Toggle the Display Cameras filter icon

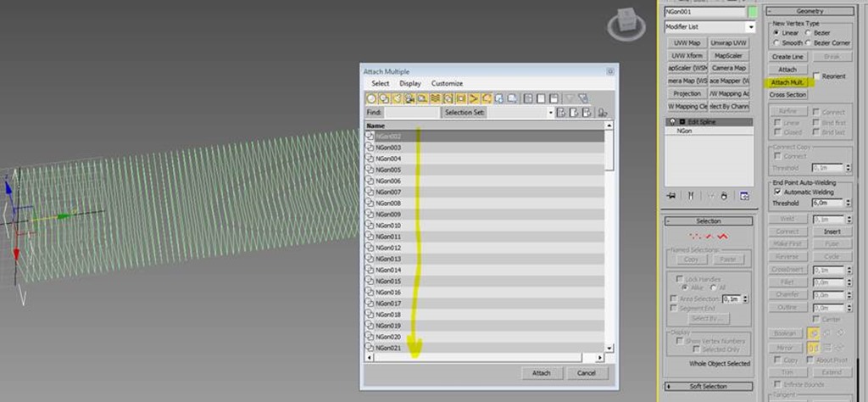point(409,98)
